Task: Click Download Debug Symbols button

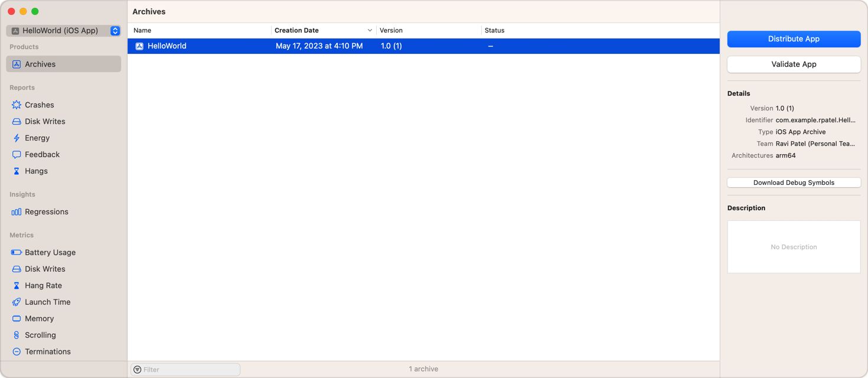Action: pyautogui.click(x=794, y=183)
